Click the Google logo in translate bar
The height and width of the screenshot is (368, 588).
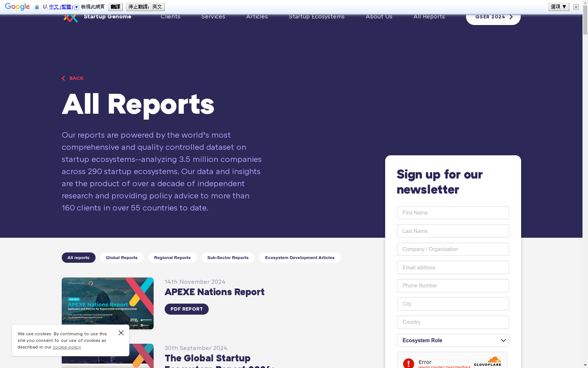17,7
